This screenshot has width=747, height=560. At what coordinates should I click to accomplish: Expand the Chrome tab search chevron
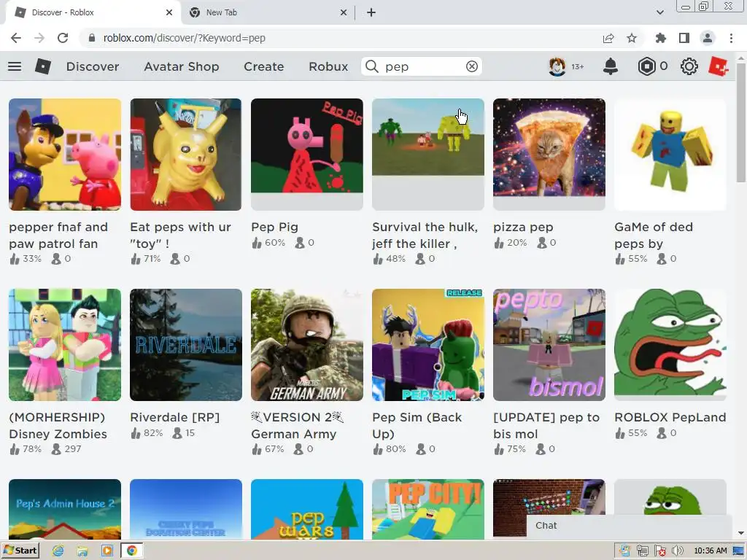[x=659, y=12]
